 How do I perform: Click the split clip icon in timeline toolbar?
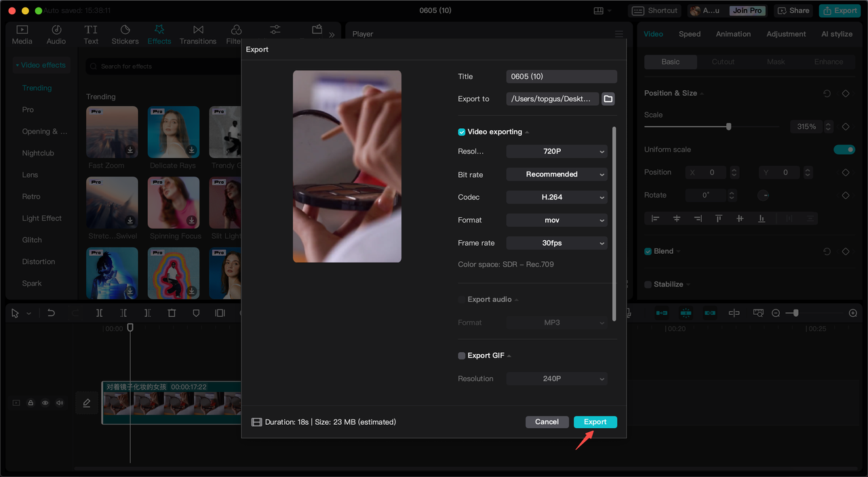[99, 313]
